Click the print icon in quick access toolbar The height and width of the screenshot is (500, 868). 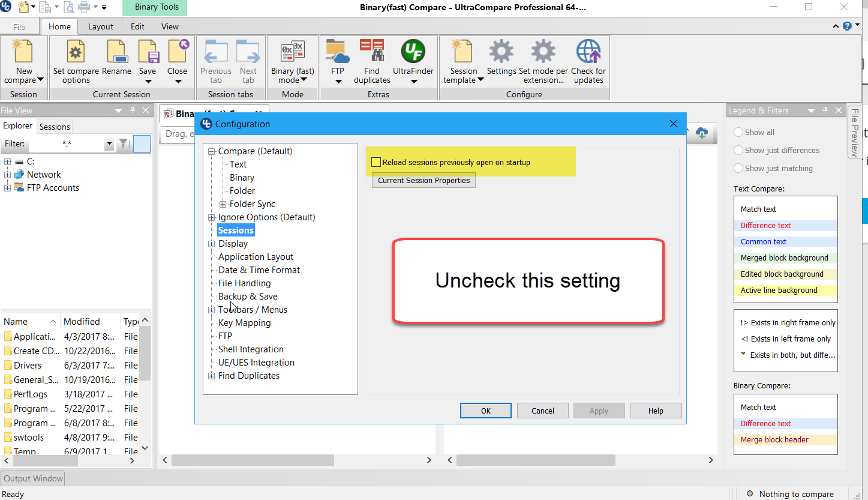tap(84, 7)
